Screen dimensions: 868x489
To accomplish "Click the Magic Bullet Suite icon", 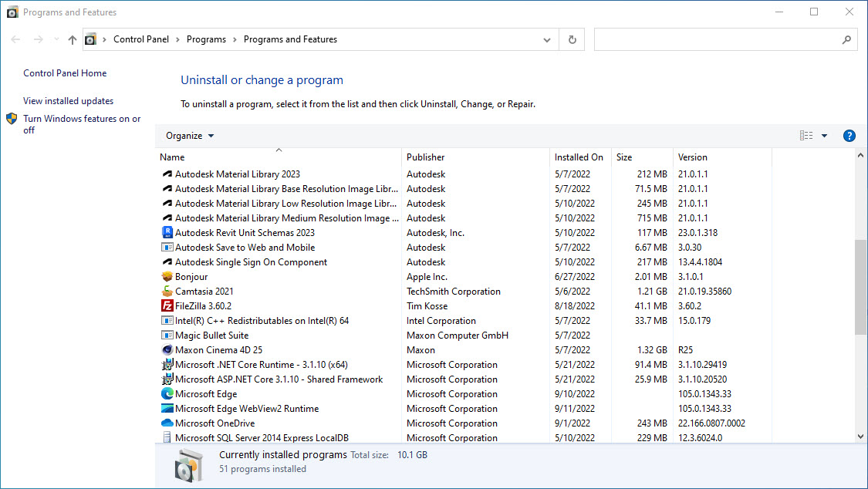I will 167,336.
